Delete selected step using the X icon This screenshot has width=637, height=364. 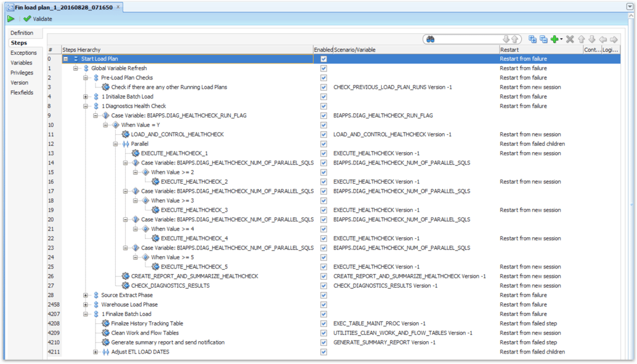(570, 39)
